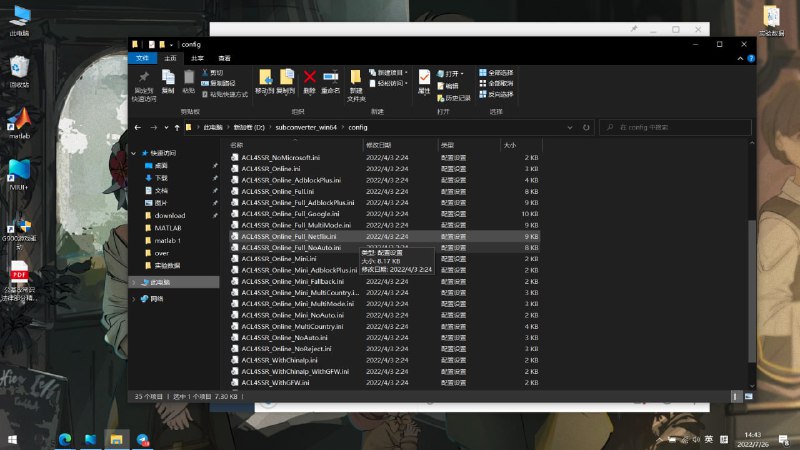This screenshot has width=800, height=450.
Task: Click Select All (全部选择) in ribbon
Action: tap(497, 73)
